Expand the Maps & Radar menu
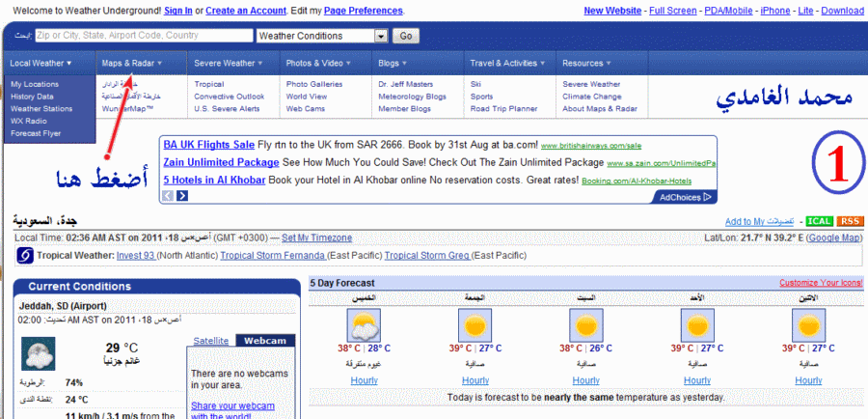 click(x=132, y=63)
